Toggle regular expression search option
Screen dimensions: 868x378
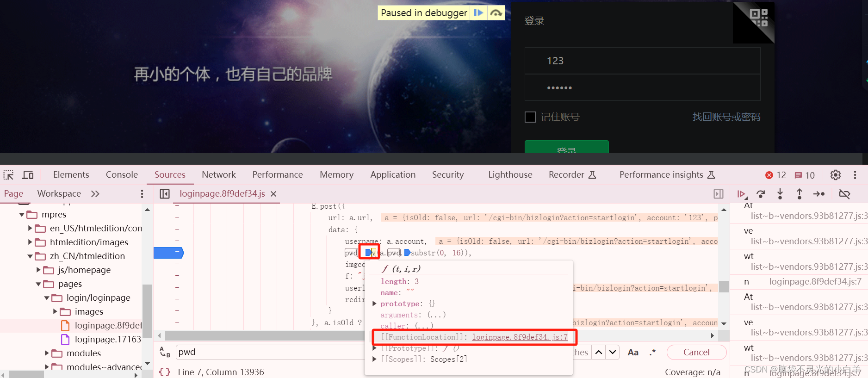(x=652, y=352)
